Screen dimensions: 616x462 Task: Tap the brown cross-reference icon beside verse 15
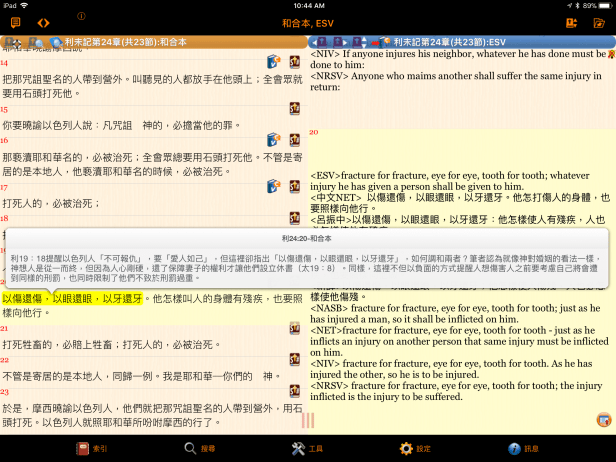(295, 107)
